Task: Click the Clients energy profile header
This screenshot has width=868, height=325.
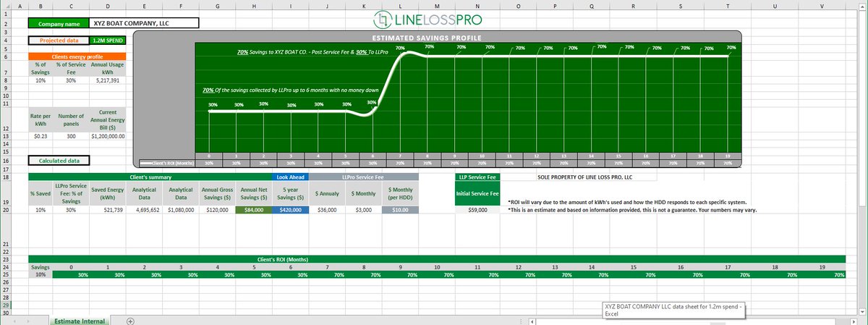Action: [x=77, y=56]
